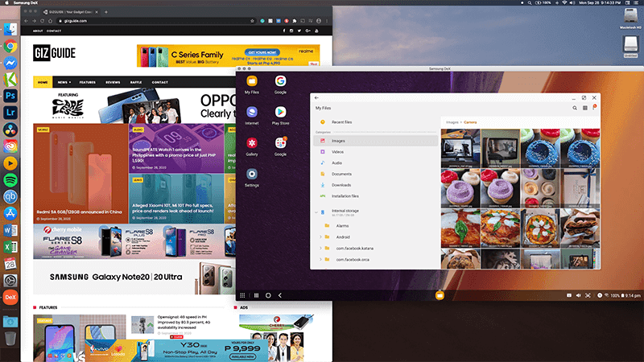Viewport: 644px width, 362px height.
Task: Click GET YOURS NOW on realme banner
Action: coord(262,52)
